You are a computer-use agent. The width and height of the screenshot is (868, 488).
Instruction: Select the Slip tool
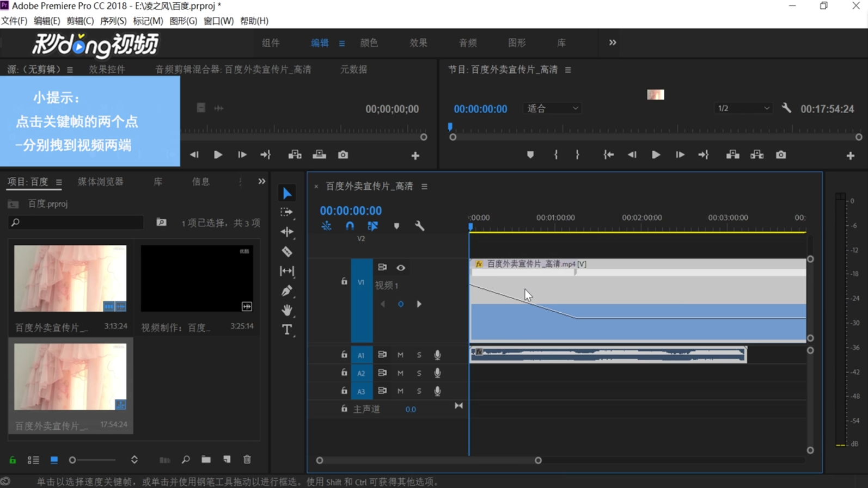coord(287,271)
